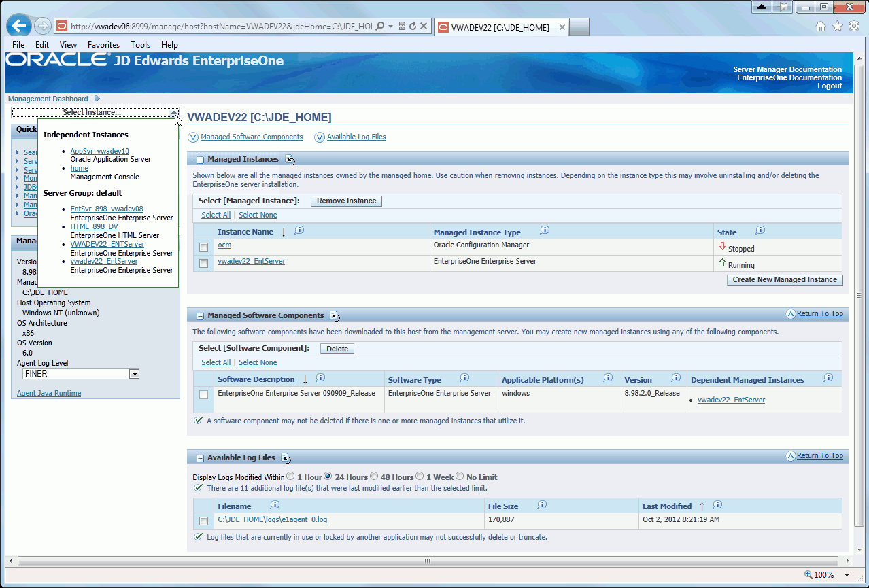Click the Remove Instance button

346,201
